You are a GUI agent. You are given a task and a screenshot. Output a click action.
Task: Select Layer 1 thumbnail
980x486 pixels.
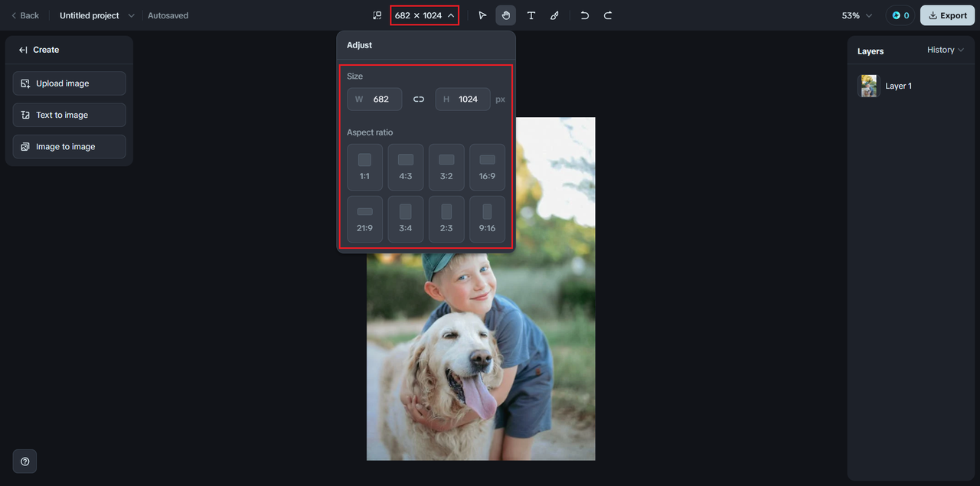pyautogui.click(x=869, y=86)
